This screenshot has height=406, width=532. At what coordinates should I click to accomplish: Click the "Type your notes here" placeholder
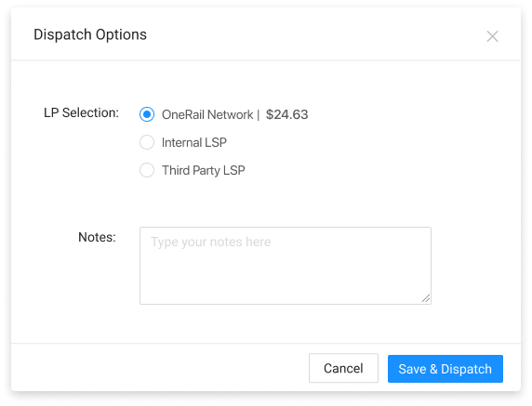tap(211, 242)
